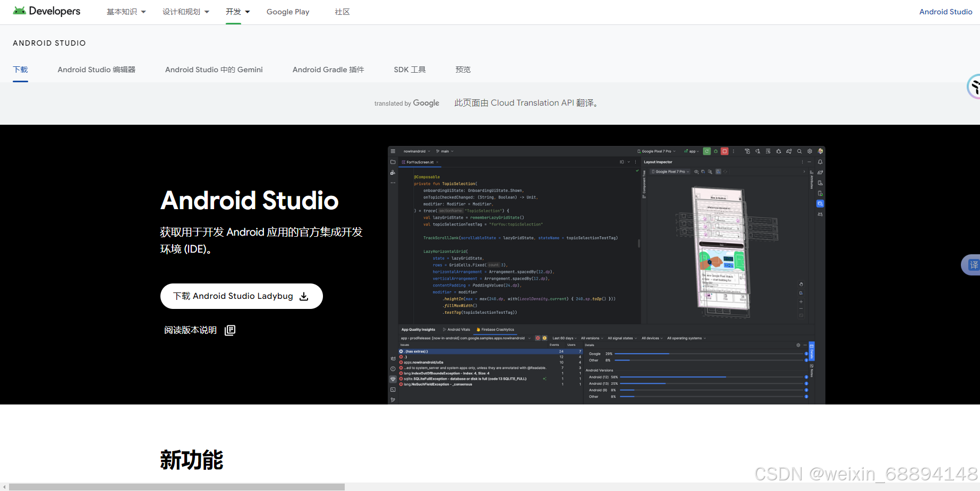Open the 预览 tab
Viewport: 980px width, 491px height.
463,70
